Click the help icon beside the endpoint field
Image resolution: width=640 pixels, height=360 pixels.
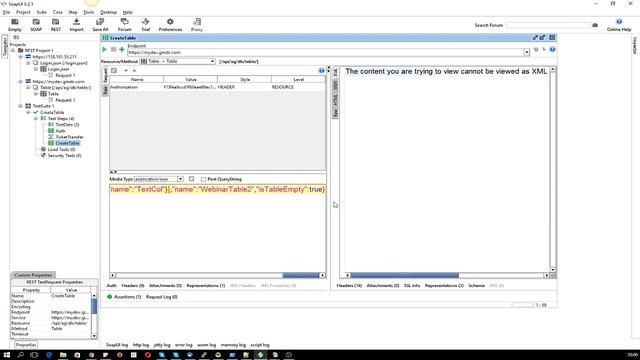tap(552, 49)
